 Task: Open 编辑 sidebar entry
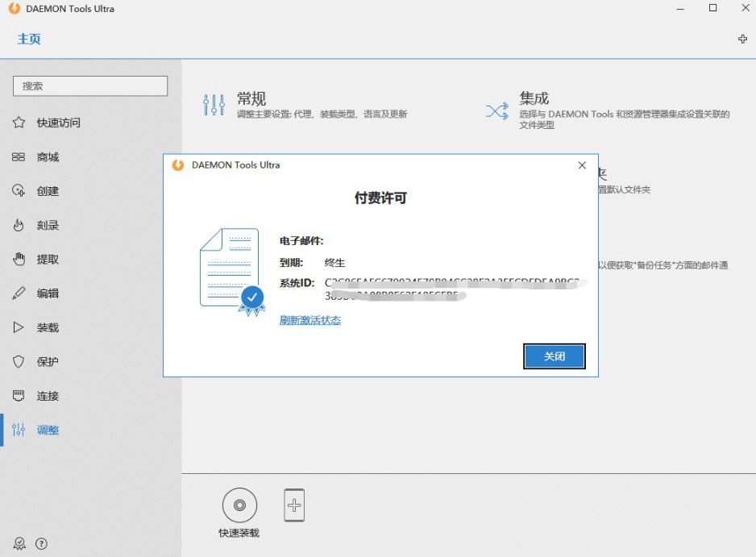click(x=48, y=293)
